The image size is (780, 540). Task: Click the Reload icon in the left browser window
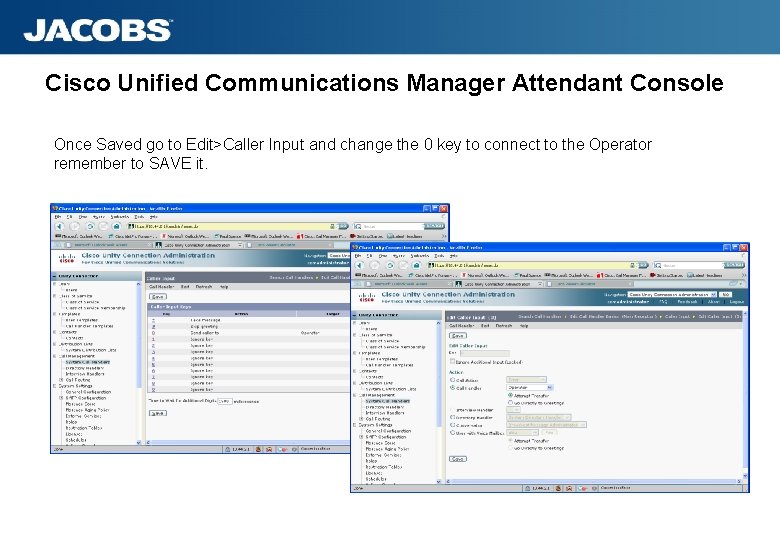[90, 226]
